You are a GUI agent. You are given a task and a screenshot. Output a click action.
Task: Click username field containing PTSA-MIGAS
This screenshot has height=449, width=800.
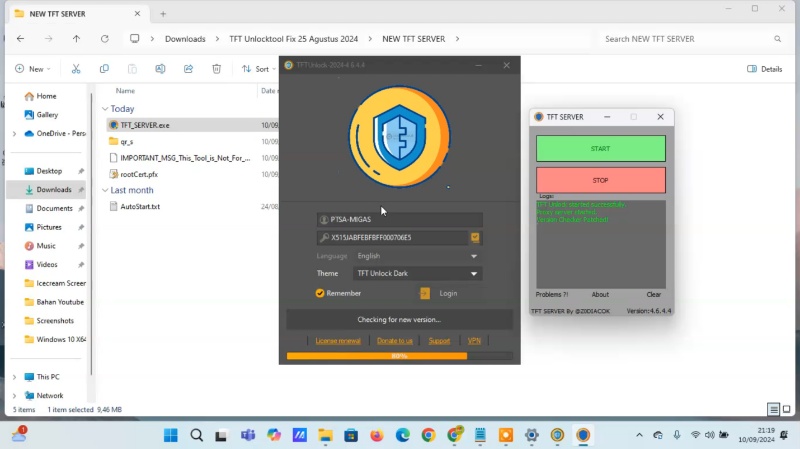[399, 219]
